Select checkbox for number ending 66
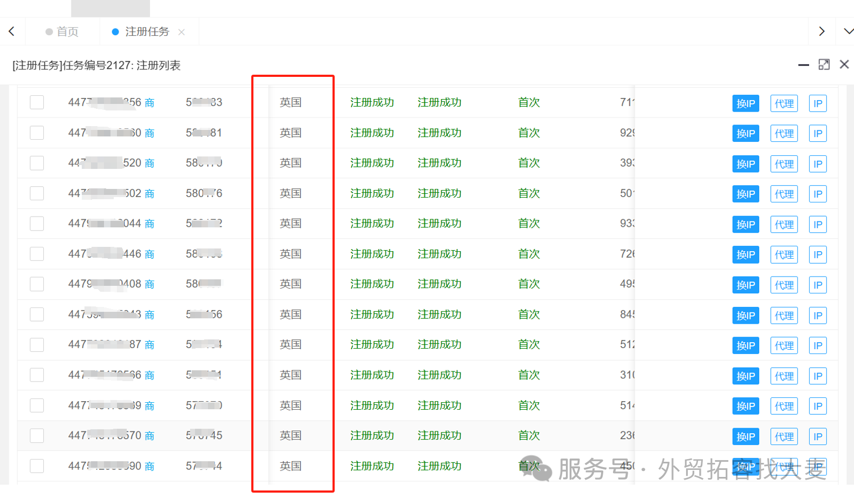The width and height of the screenshot is (854, 504). pyautogui.click(x=37, y=375)
